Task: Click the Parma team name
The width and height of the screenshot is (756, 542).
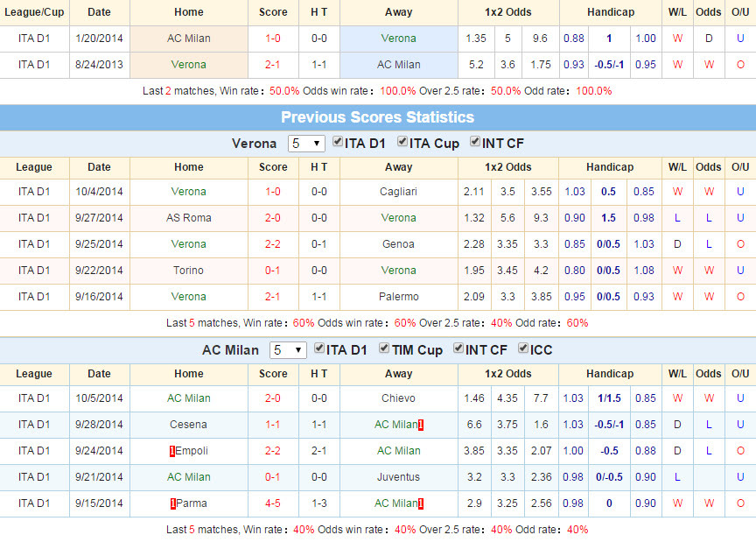Action: 192,503
